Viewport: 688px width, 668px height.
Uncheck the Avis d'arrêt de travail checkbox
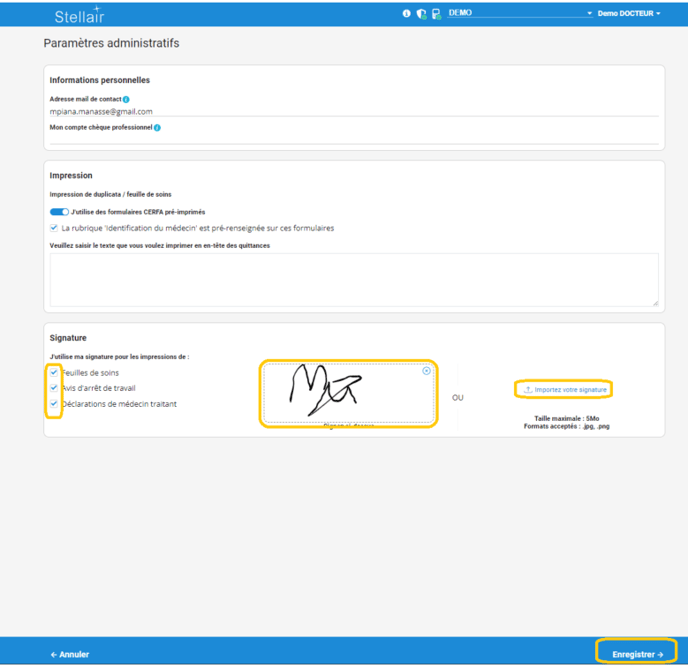click(54, 388)
